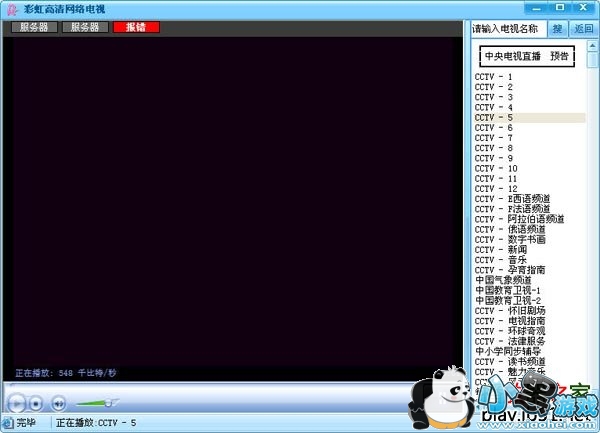This screenshot has width=600, height=433.
Task: Select the first 服务器 button
Action: [34, 27]
